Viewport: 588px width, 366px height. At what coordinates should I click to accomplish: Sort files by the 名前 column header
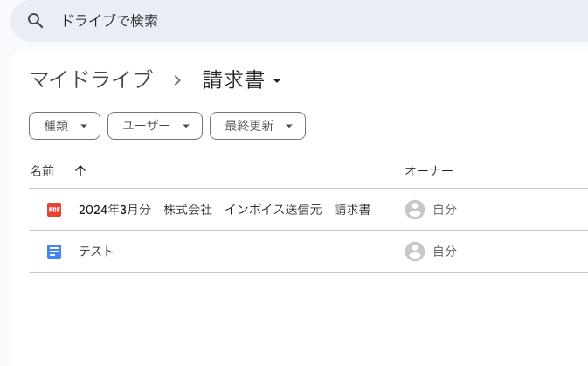42,171
